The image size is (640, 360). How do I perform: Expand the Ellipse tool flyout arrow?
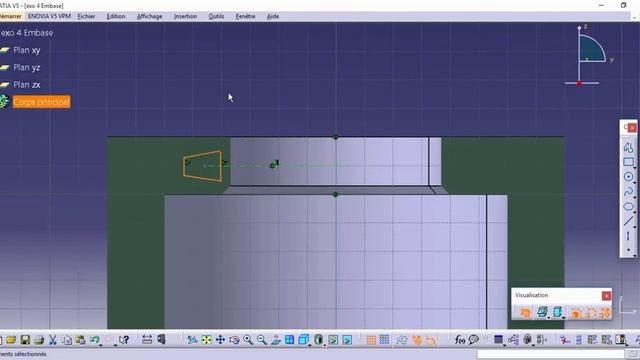[x=635, y=212]
